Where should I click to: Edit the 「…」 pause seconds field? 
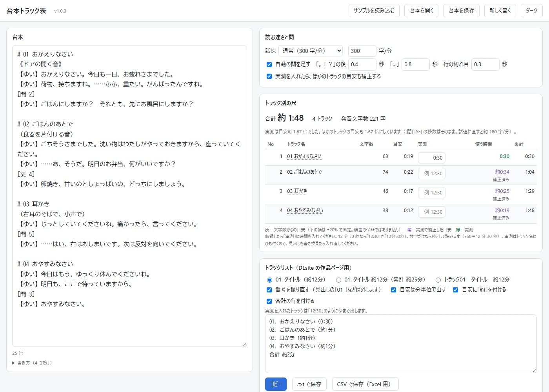coord(416,64)
